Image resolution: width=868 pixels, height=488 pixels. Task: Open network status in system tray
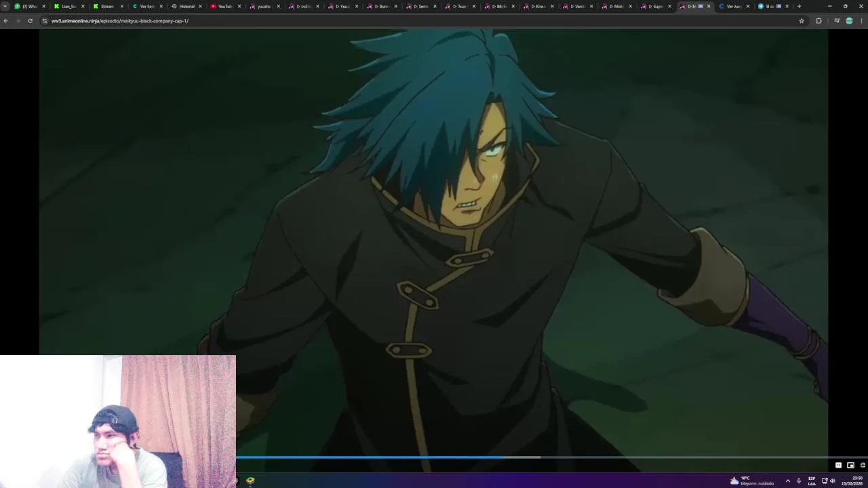point(825,481)
